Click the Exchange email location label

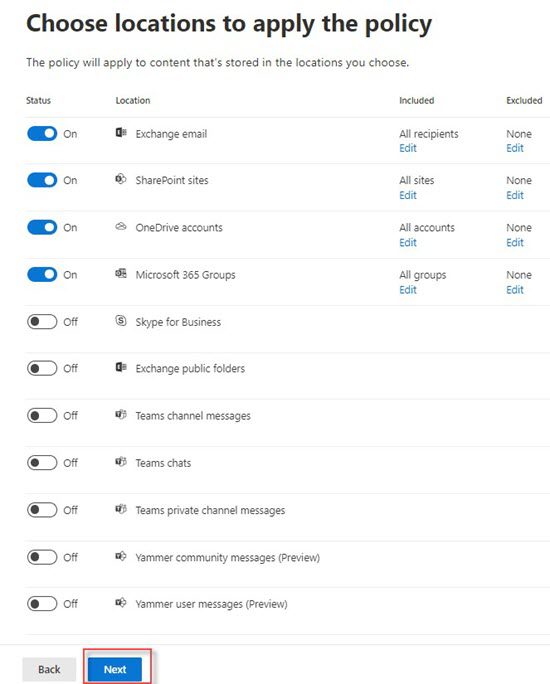coord(171,134)
